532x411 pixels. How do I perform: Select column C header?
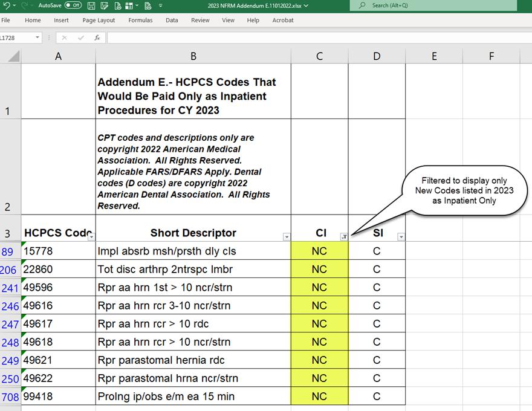320,56
